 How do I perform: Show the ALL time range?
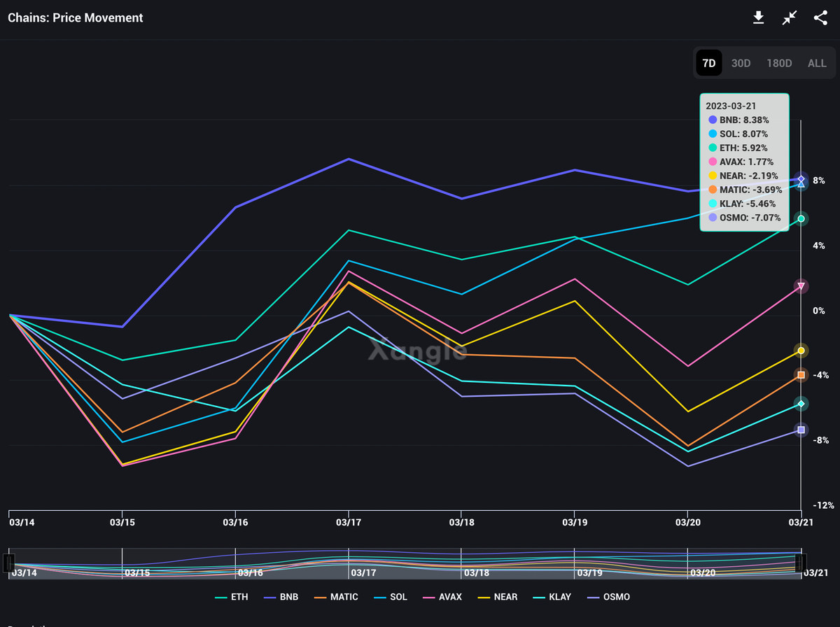(817, 63)
